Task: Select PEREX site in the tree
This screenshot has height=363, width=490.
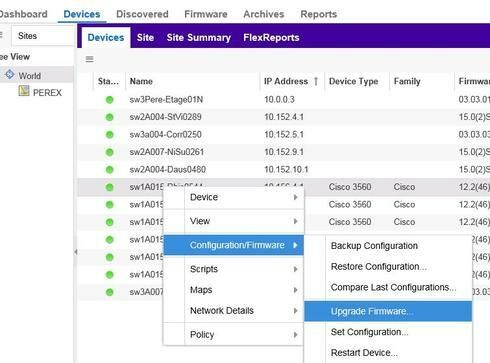Action: (x=47, y=92)
